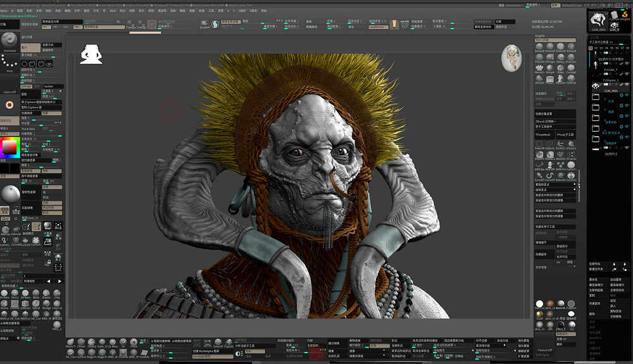The width and height of the screenshot is (633, 364).
Task: Select the SliceCurve brush
Action: point(571,144)
